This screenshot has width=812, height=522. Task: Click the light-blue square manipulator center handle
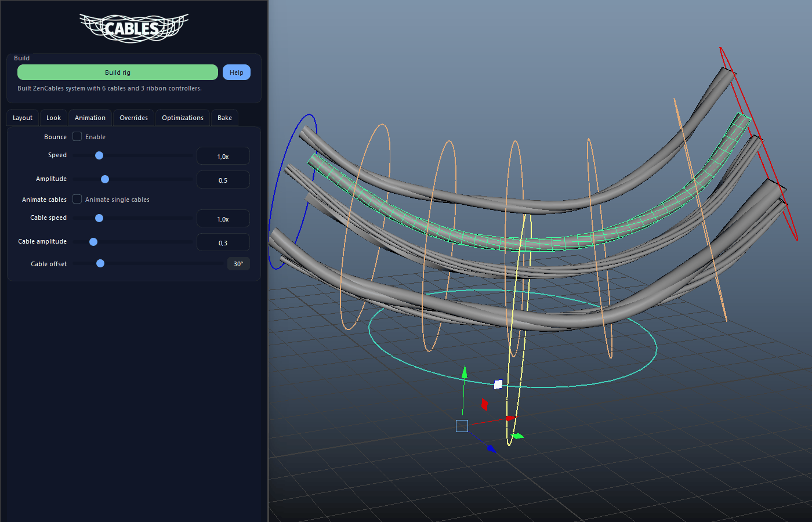(x=462, y=426)
